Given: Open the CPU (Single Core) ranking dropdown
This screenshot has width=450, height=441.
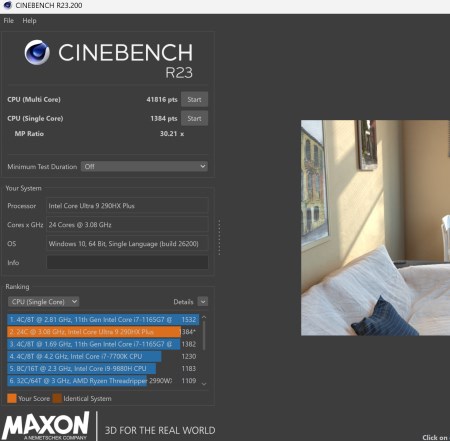Looking at the screenshot, I should click(x=44, y=302).
